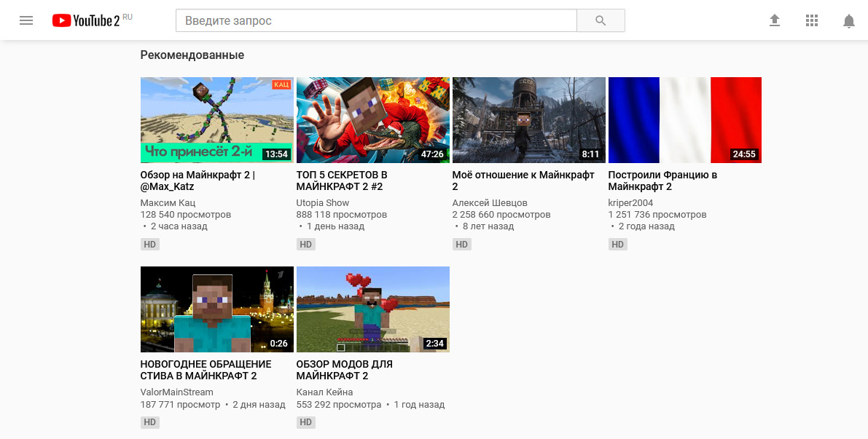Open channel 'Алексей Шевцов'
Image resolution: width=868 pixels, height=439 pixels.
coord(490,203)
